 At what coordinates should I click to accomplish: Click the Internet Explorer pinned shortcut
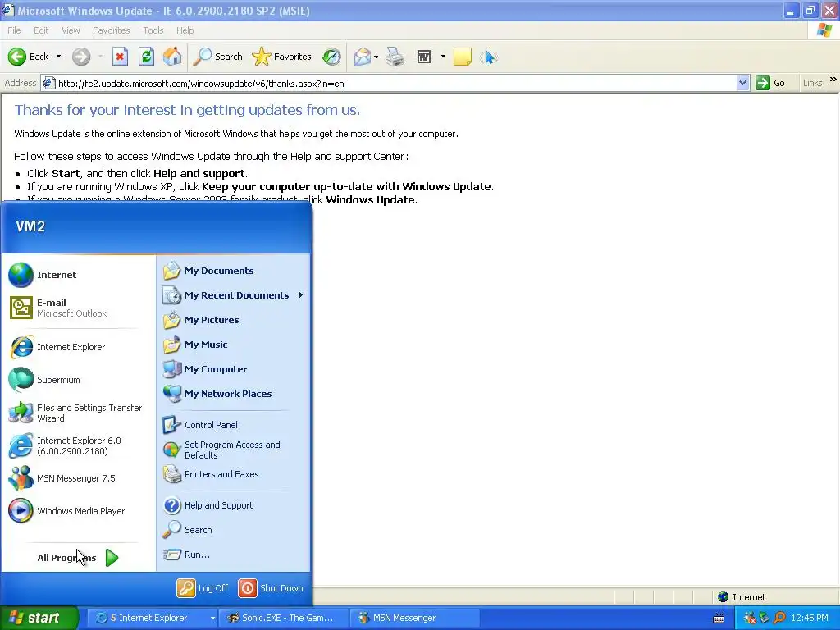coord(78,347)
